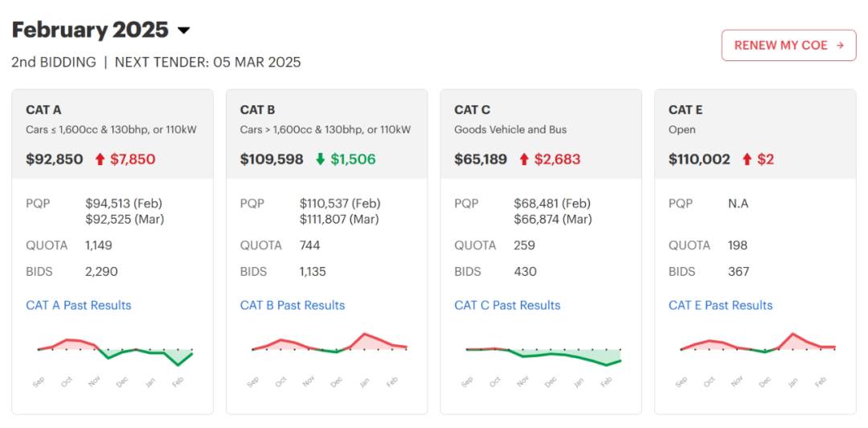Click the CAT A card heading
The height and width of the screenshot is (428, 868).
pos(43,109)
